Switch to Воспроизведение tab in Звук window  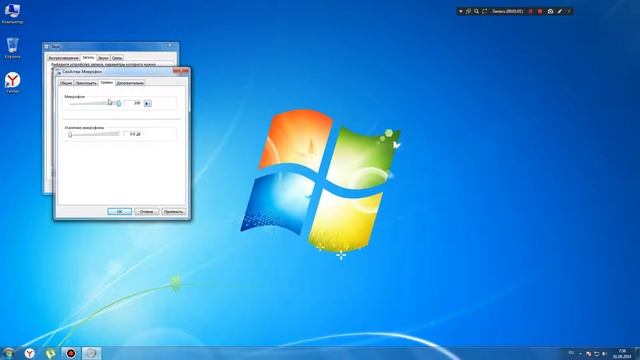(63, 58)
